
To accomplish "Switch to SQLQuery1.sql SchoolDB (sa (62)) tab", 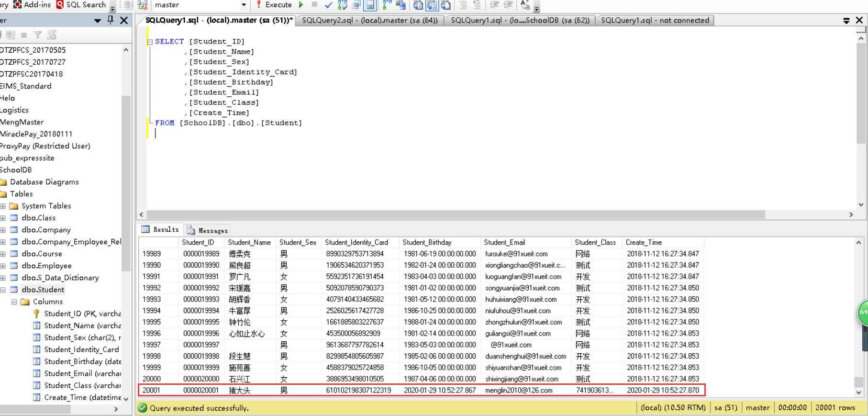I will [520, 20].
